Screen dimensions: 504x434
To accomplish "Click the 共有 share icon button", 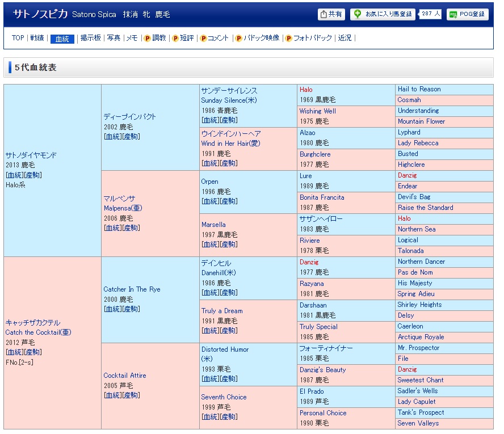I will point(324,14).
